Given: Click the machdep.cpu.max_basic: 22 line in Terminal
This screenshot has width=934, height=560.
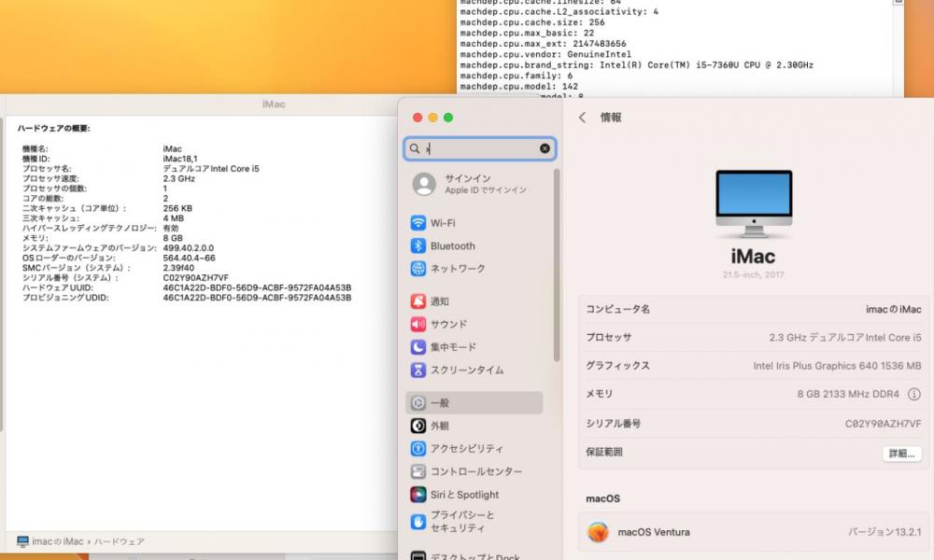Looking at the screenshot, I should [x=527, y=33].
